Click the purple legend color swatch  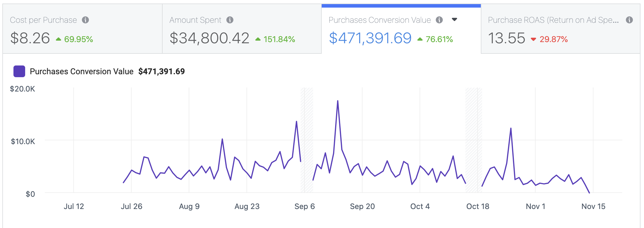coord(19,71)
